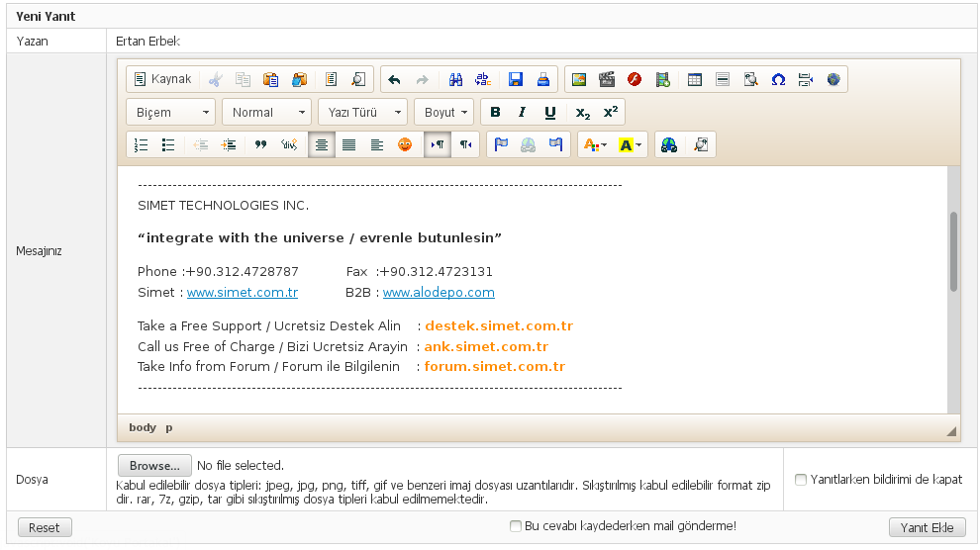Open the Biçem style dropdown

tap(170, 112)
